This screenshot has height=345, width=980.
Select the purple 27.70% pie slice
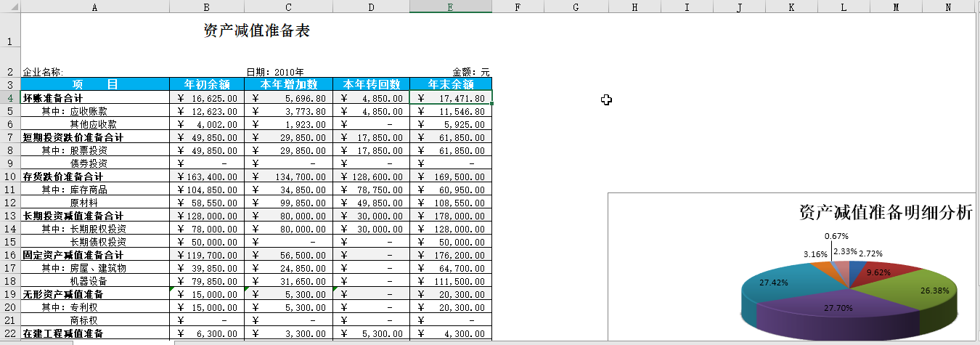[835, 312]
